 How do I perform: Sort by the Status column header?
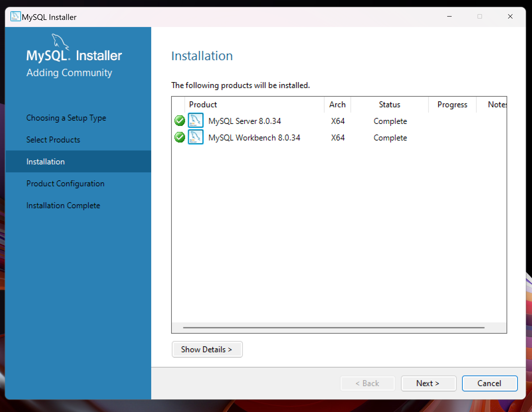389,104
